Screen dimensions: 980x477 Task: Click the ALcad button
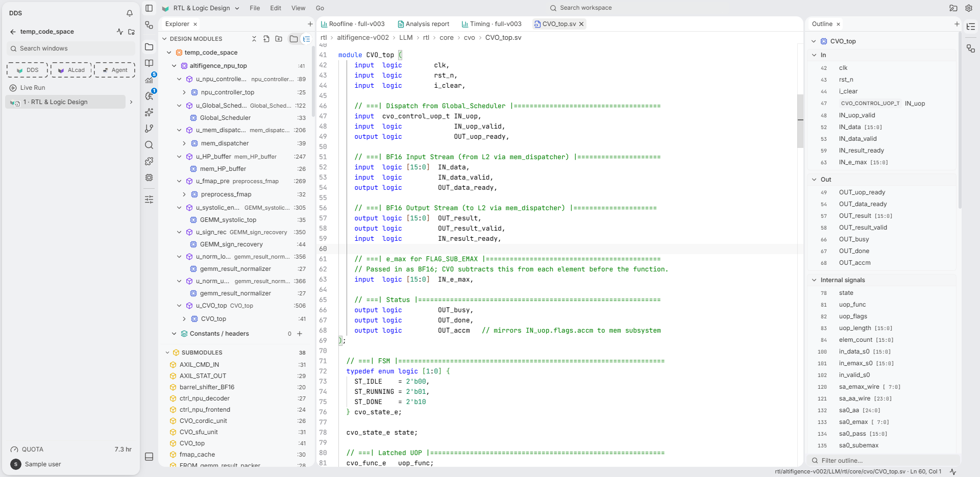click(x=71, y=70)
